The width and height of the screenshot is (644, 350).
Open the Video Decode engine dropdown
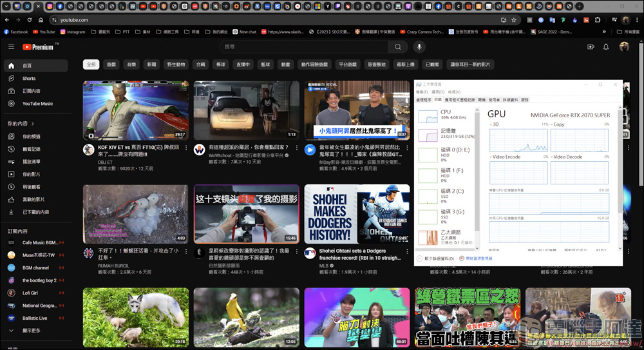point(552,157)
